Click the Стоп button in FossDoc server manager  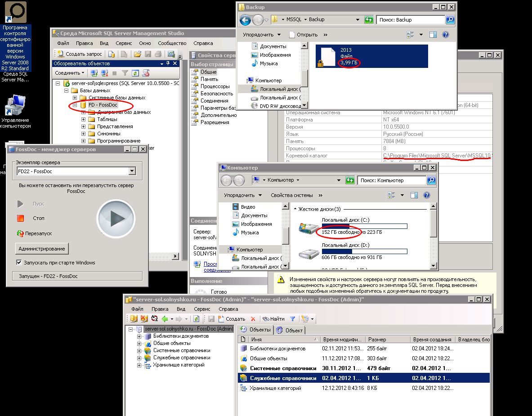[38, 218]
